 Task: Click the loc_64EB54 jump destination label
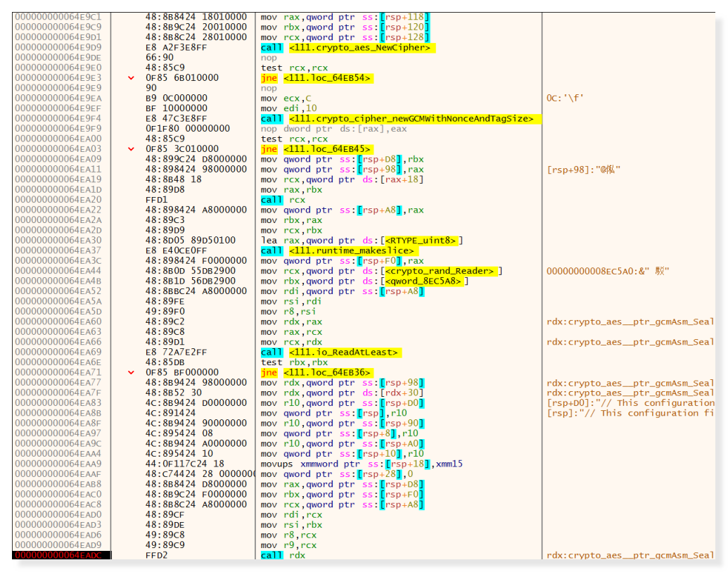coord(328,78)
